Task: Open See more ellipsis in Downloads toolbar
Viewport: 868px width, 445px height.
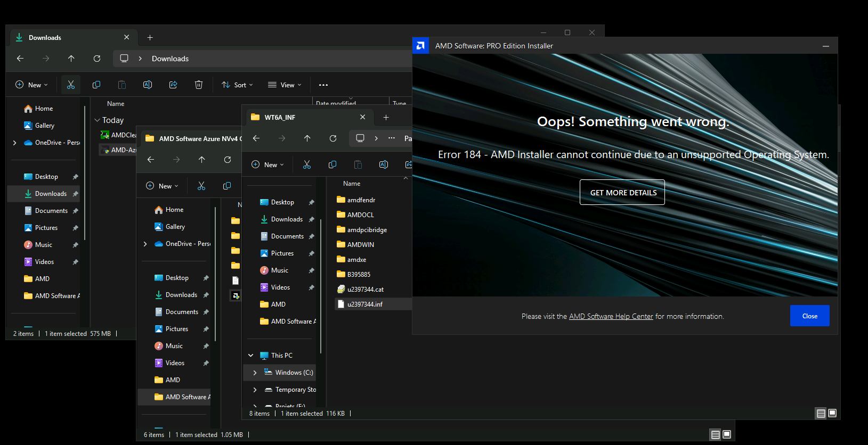Action: point(323,85)
